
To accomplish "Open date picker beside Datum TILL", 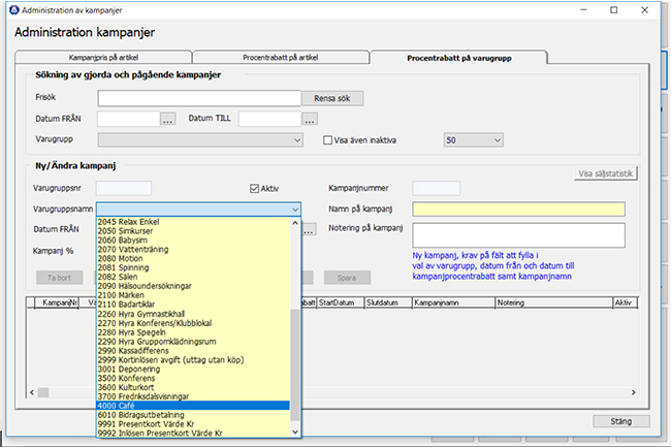I will tap(310, 119).
